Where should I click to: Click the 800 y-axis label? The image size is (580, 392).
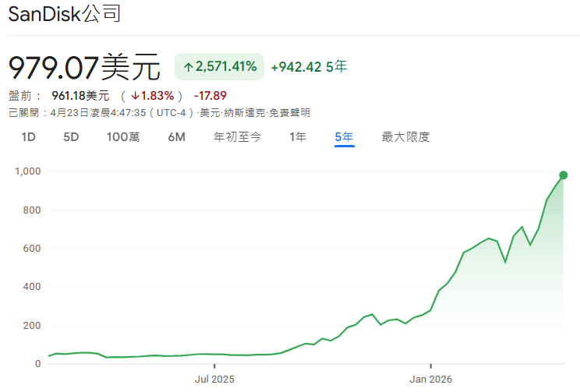32,210
